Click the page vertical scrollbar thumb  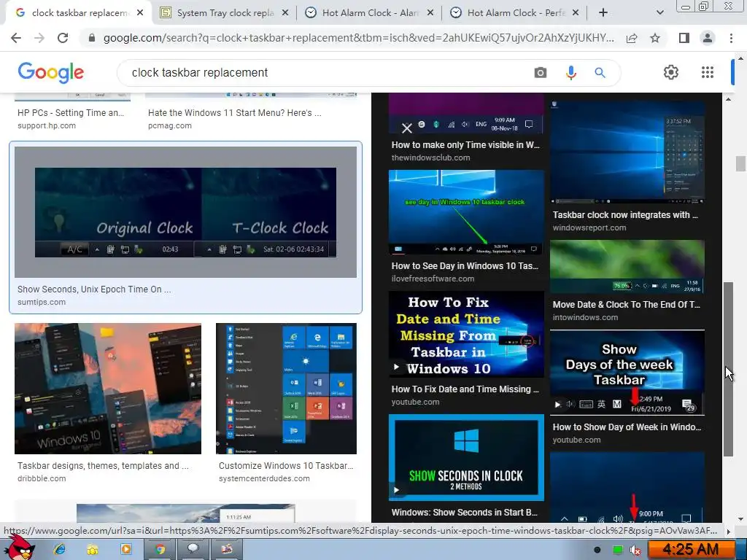coord(740,163)
